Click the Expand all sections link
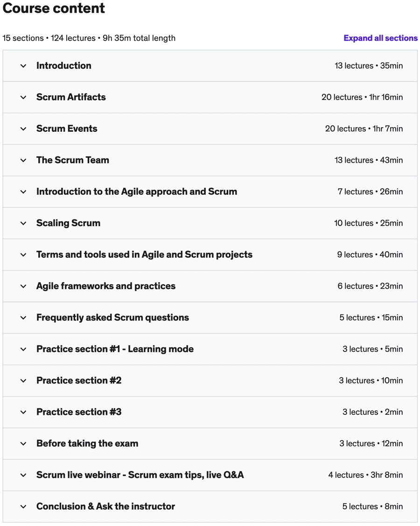The height and width of the screenshot is (526, 420). tap(380, 38)
